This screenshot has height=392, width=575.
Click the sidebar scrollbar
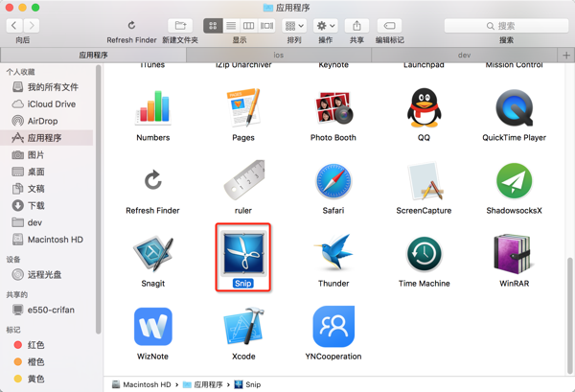(98, 199)
